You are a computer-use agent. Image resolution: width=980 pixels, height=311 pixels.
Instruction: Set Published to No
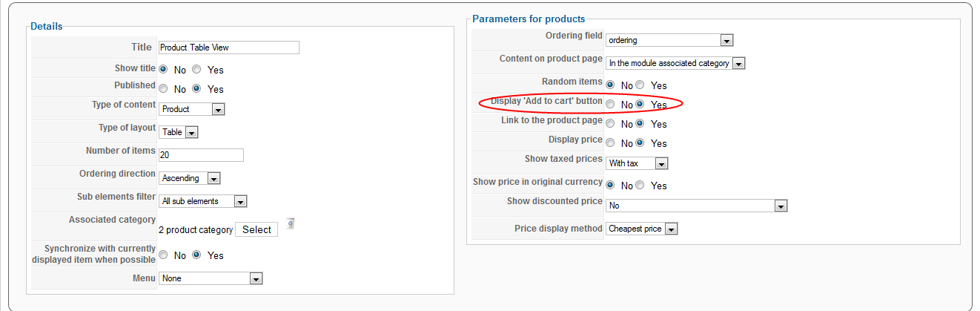point(163,89)
